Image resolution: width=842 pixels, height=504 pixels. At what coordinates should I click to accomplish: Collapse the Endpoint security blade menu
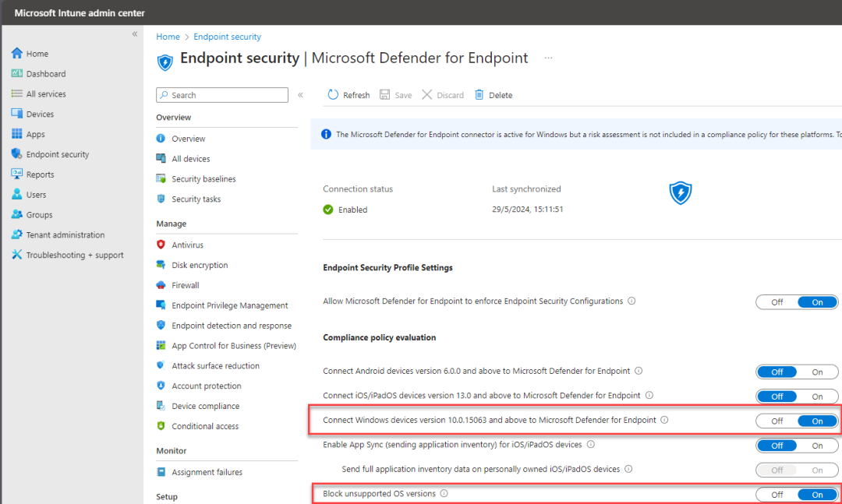point(301,95)
